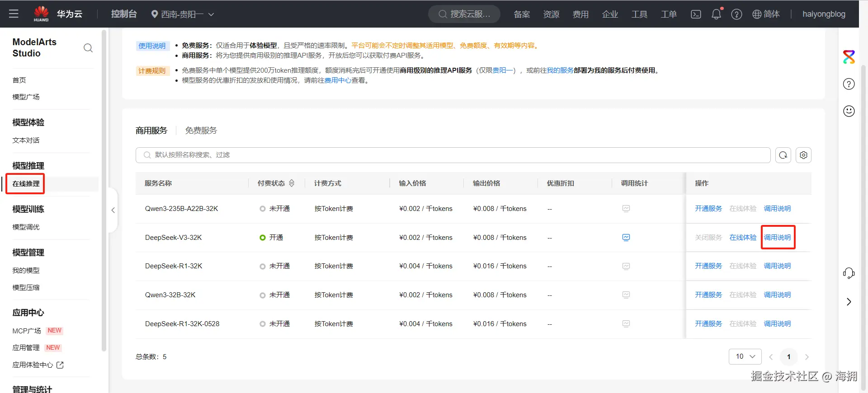Switch to the 免费服务 tab
868x393 pixels.
click(x=201, y=131)
